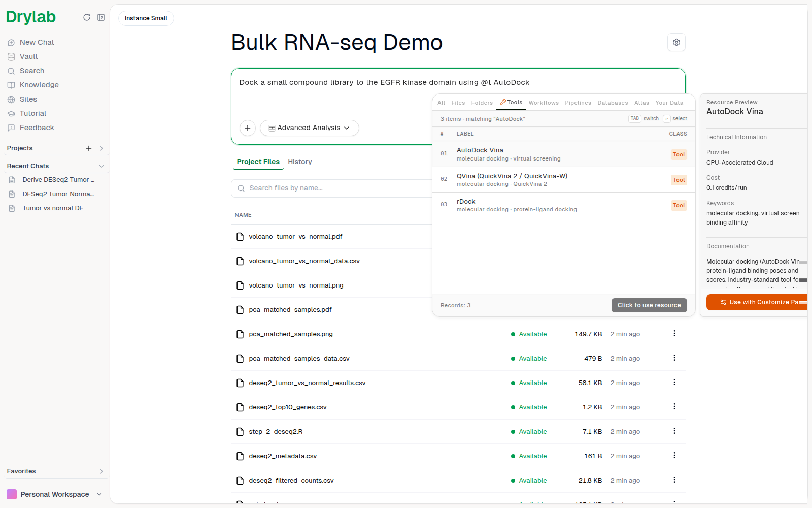Click the 'Click to use resource' button
This screenshot has height=508, width=812.
(x=649, y=305)
